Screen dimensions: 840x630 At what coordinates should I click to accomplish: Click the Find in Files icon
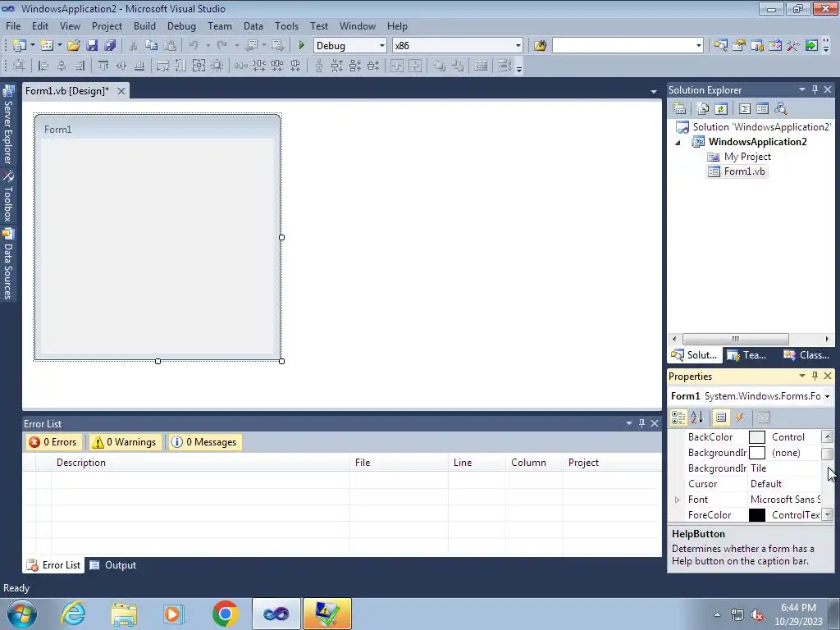pyautogui.click(x=540, y=46)
